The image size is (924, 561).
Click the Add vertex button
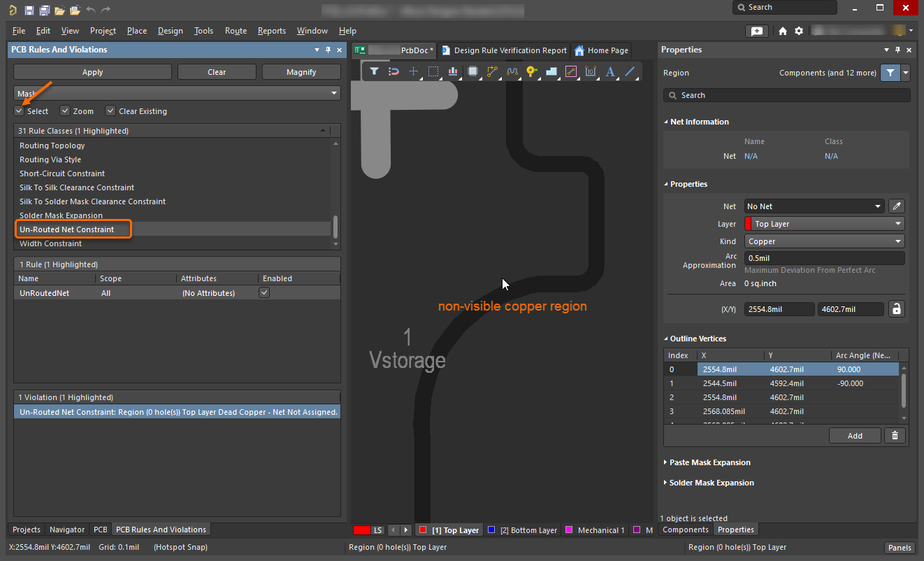pyautogui.click(x=855, y=436)
